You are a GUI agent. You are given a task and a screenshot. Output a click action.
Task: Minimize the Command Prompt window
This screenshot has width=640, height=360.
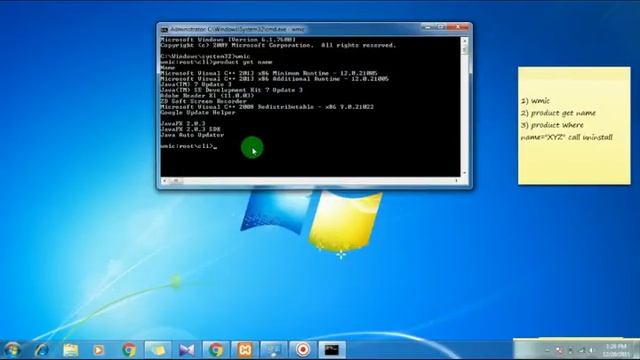(x=427, y=27)
